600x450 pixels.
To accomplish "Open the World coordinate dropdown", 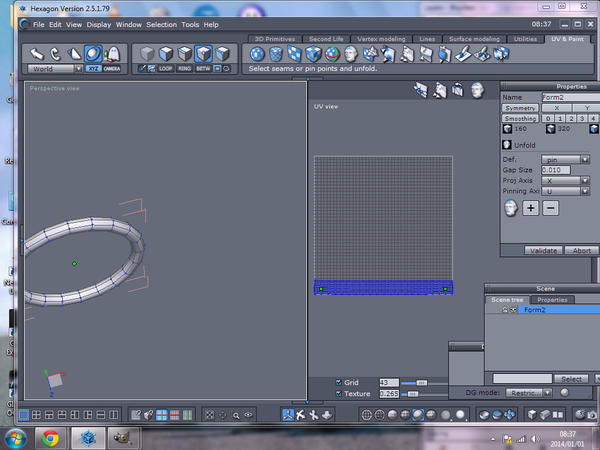I will 55,69.
